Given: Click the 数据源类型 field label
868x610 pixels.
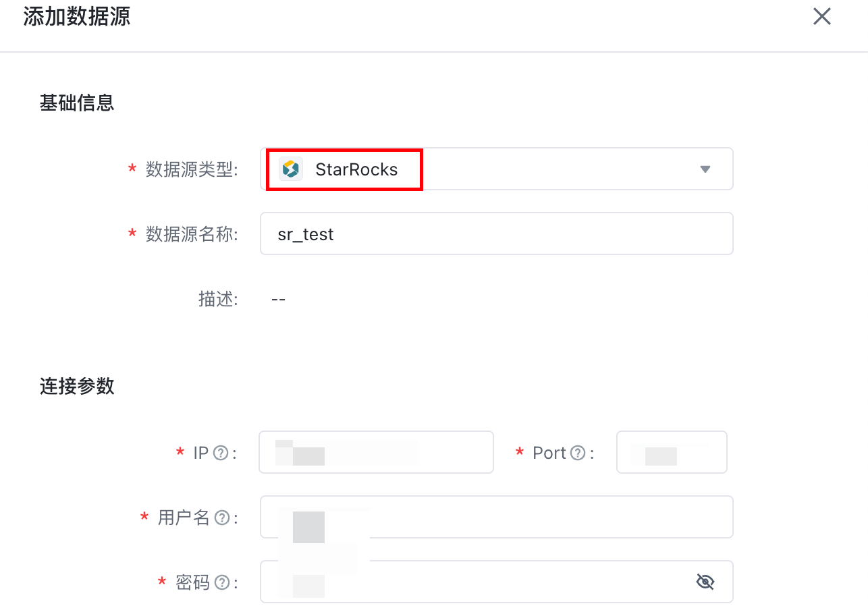Looking at the screenshot, I should point(192,169).
